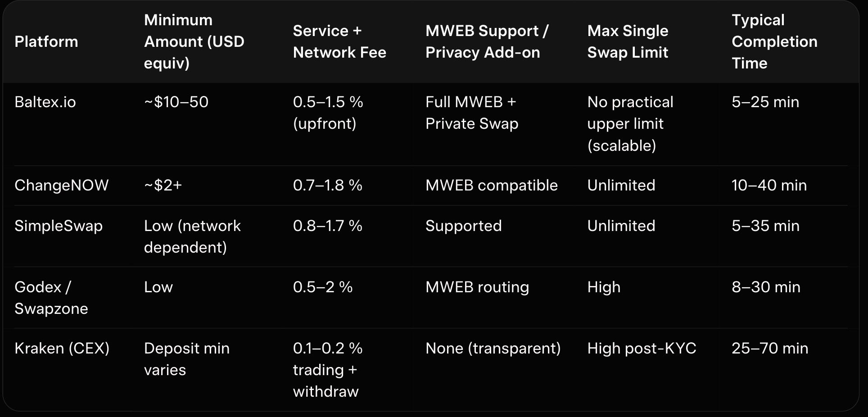
Task: Click the Godex / Swapzone platform cell
Action: point(51,298)
